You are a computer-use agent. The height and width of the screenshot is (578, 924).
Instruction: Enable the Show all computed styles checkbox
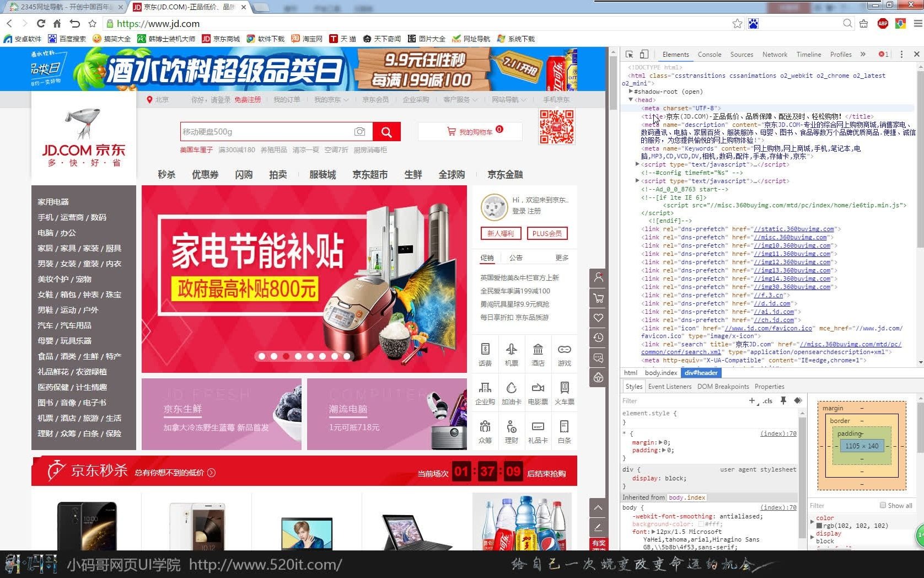tap(883, 505)
